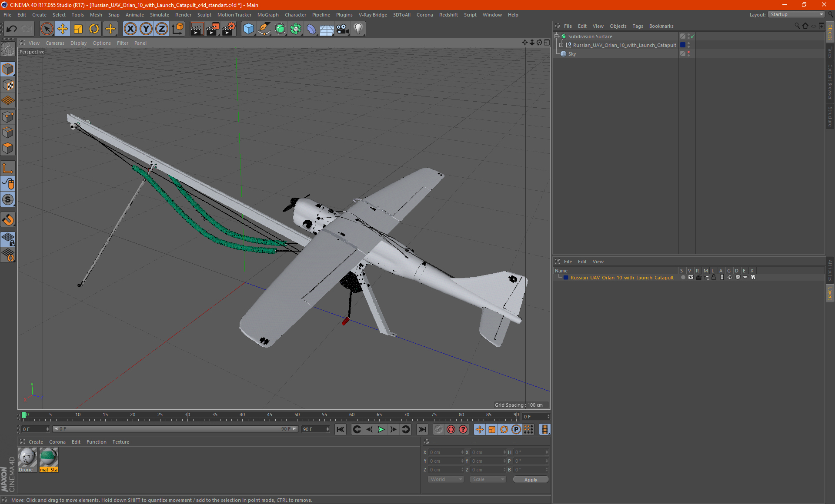Select the Scale tool
Viewport: 835px width, 504px height.
(78, 29)
